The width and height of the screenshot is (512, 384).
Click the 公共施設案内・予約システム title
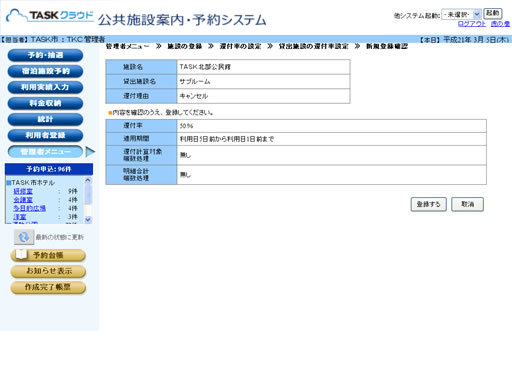tap(182, 20)
